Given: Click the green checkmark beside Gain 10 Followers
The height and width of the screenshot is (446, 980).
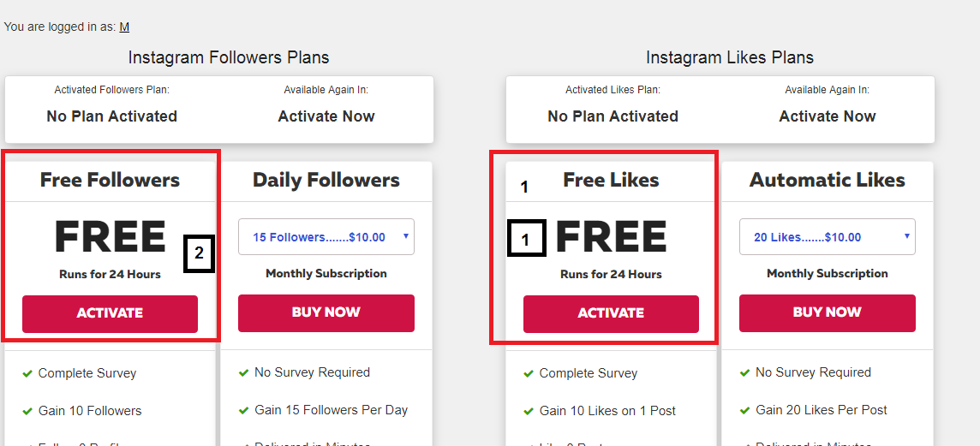Looking at the screenshot, I should [x=27, y=411].
